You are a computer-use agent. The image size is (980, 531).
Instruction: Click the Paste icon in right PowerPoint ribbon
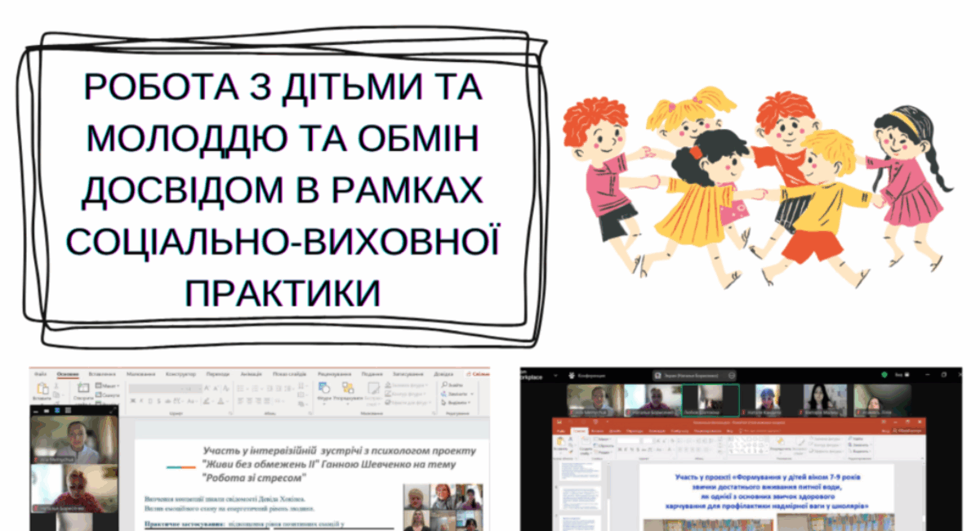(x=562, y=443)
